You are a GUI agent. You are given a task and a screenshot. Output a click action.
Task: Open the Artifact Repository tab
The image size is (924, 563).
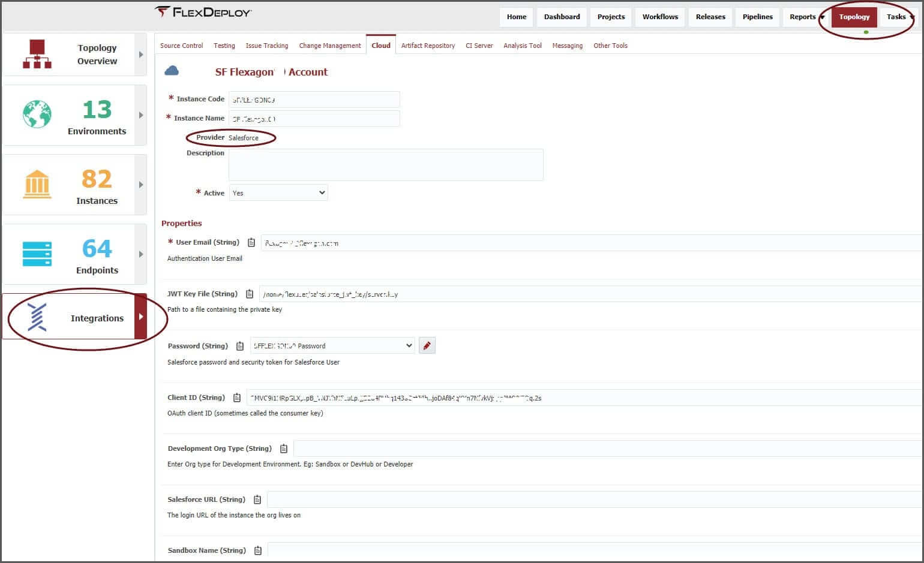coord(428,46)
